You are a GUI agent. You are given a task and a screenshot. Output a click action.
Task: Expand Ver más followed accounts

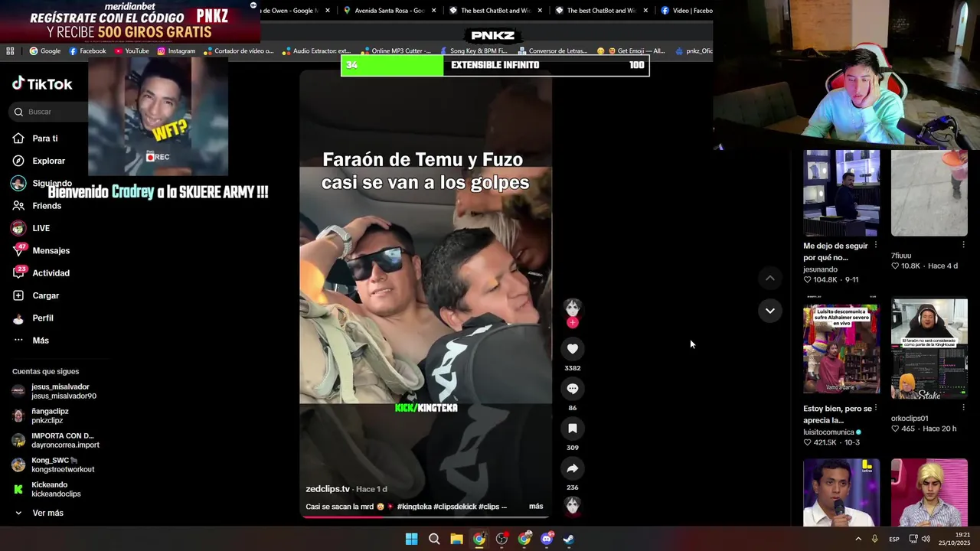40,513
